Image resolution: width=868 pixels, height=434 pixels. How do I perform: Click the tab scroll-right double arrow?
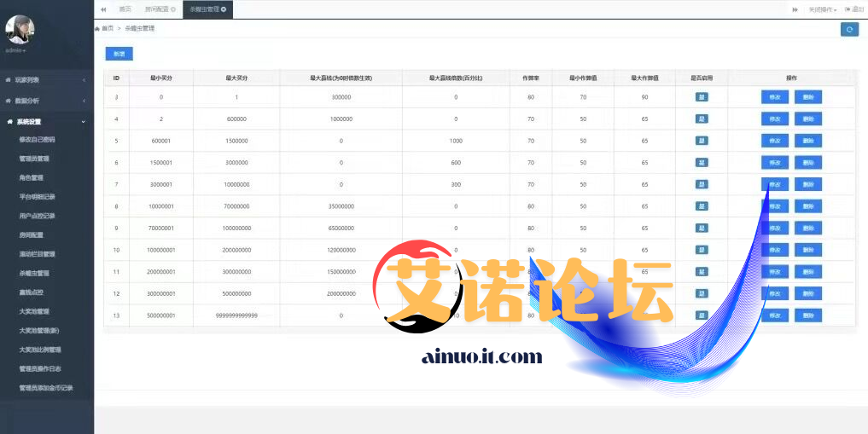coord(795,9)
